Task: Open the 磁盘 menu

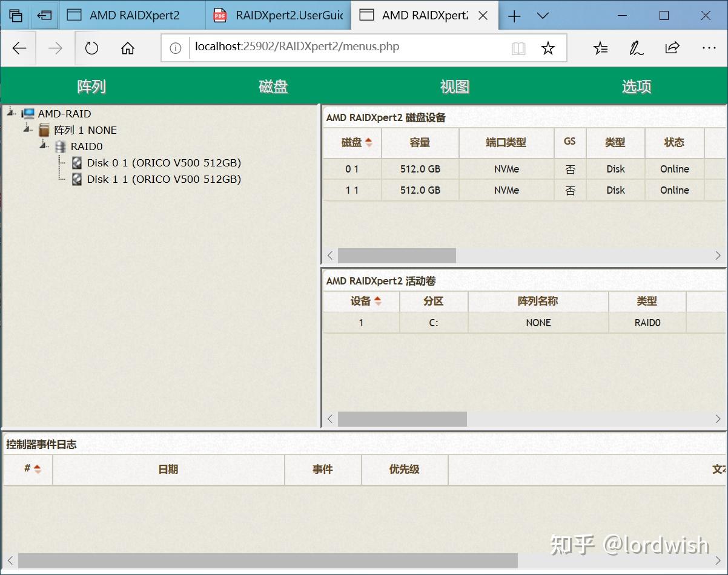Action: 273,86
